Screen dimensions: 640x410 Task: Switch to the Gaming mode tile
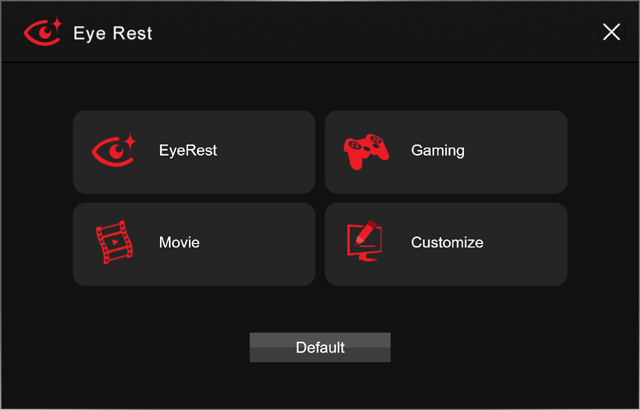pos(446,152)
